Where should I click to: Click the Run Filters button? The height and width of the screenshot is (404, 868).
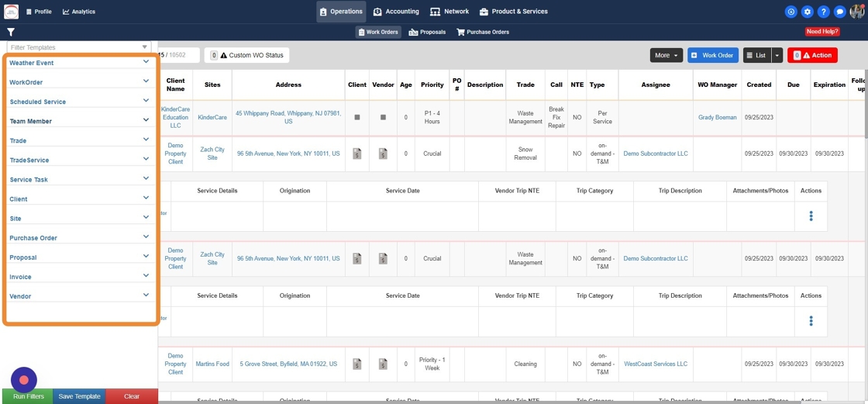[x=28, y=396]
